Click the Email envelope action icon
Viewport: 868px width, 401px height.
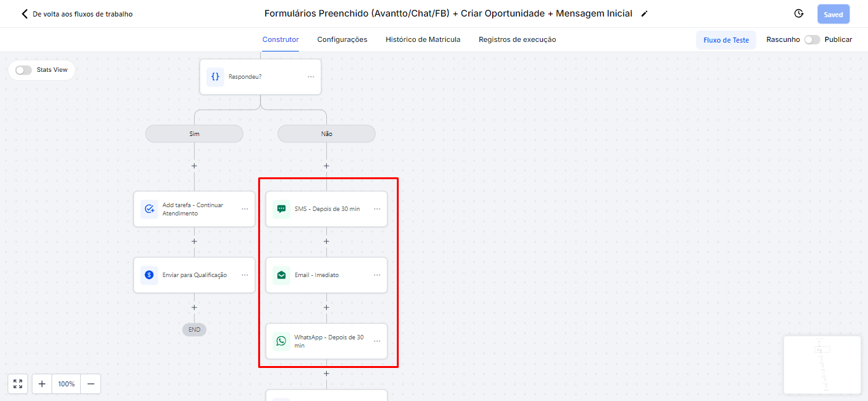(281, 275)
